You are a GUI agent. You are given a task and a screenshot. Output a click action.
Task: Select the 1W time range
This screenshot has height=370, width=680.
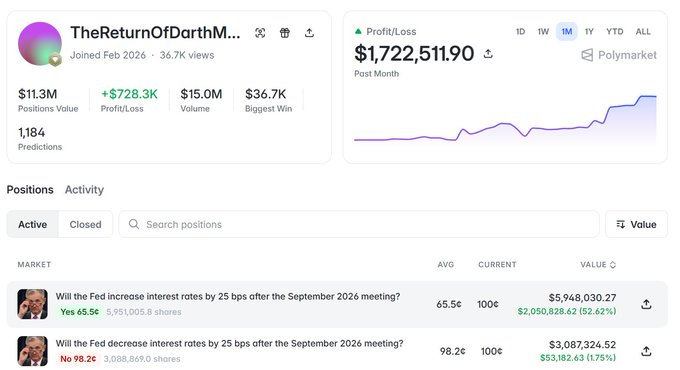coord(543,32)
